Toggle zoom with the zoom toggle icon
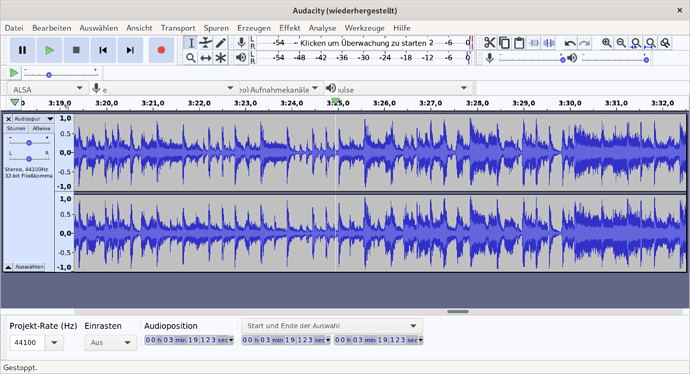Image resolution: width=690 pixels, height=374 pixels. pyautogui.click(x=665, y=43)
